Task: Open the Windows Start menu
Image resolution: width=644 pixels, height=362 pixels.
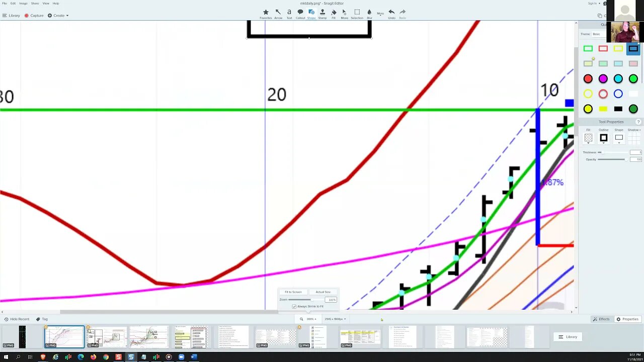Action: tap(6, 357)
